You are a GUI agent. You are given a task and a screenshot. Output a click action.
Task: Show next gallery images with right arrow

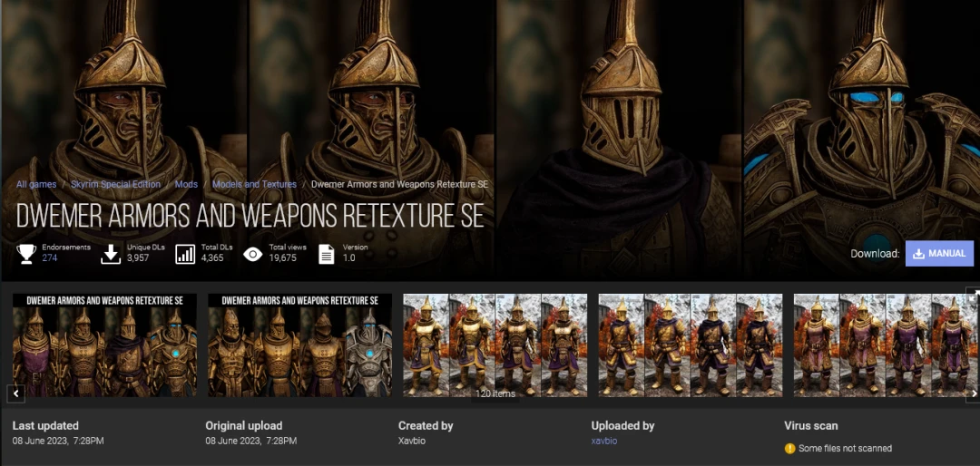pyautogui.click(x=973, y=393)
